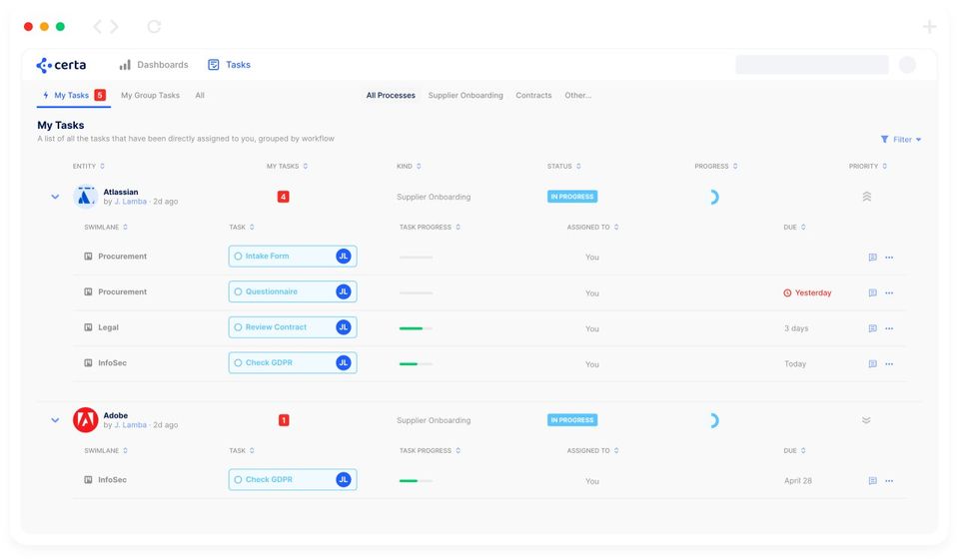The width and height of the screenshot is (959, 560).
Task: Open comments for Atlassian Check GDPR row
Action: pyautogui.click(x=873, y=363)
